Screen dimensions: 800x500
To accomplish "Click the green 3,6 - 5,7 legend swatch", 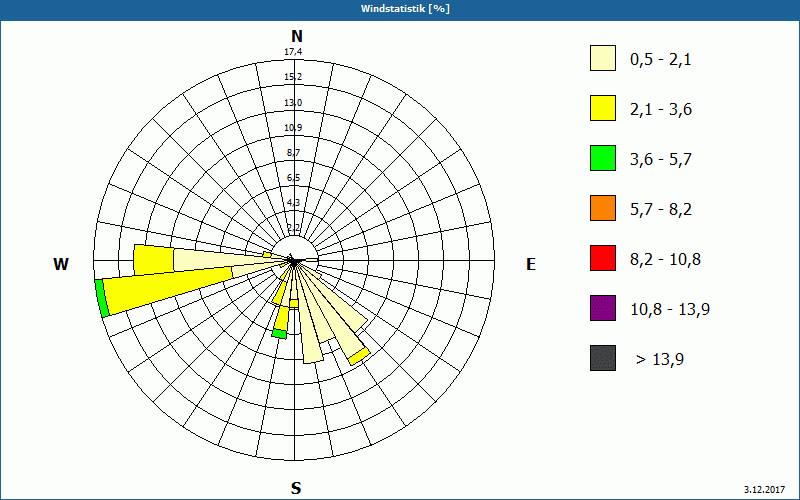I will pyautogui.click(x=603, y=158).
